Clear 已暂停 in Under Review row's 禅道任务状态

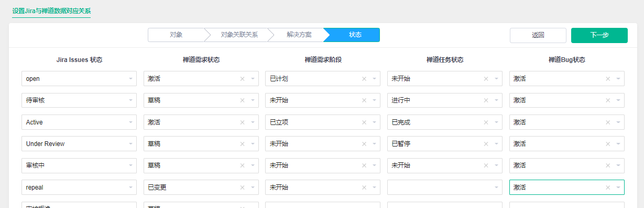click(x=486, y=144)
